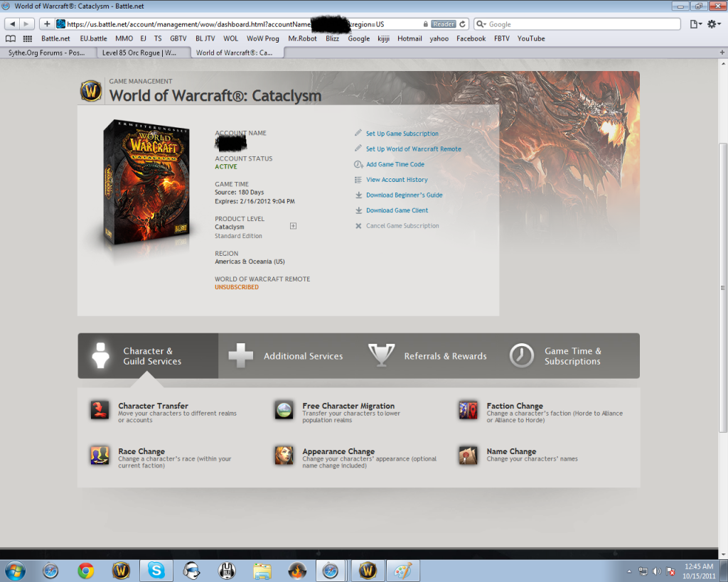Open the Set Up World of Warcraft Remote link

pyautogui.click(x=414, y=149)
